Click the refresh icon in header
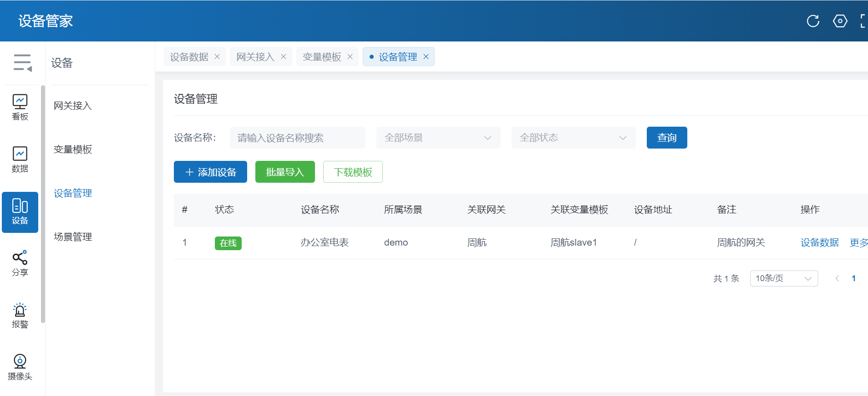This screenshot has height=396, width=868. (813, 21)
